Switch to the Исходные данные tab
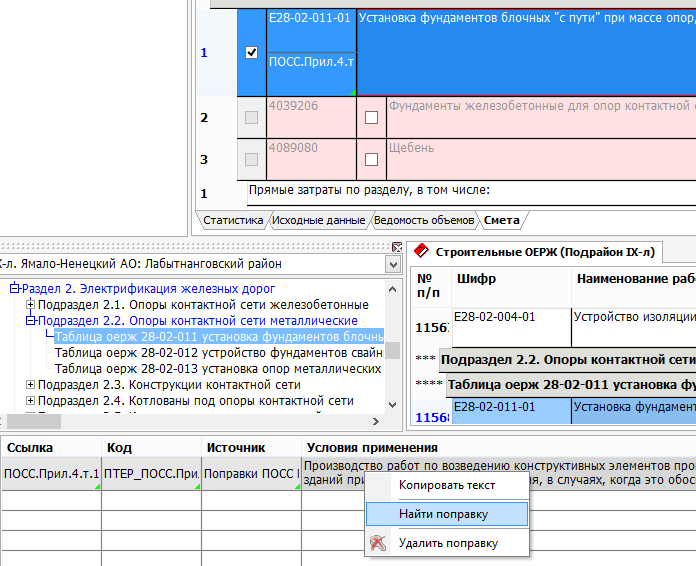 pyautogui.click(x=318, y=220)
